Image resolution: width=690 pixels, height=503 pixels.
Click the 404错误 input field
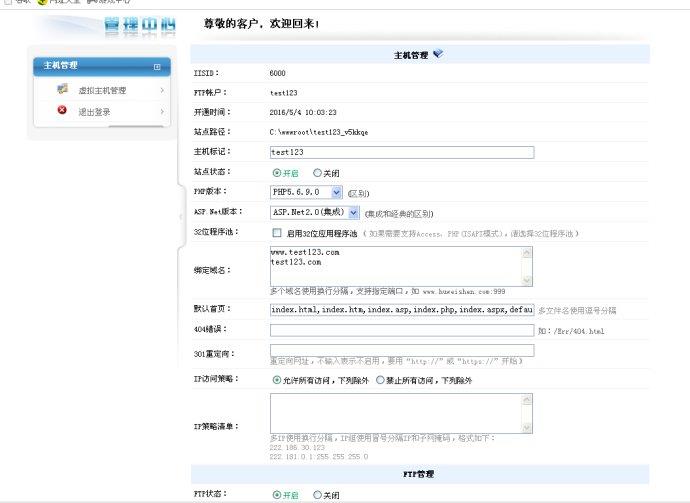(x=402, y=330)
